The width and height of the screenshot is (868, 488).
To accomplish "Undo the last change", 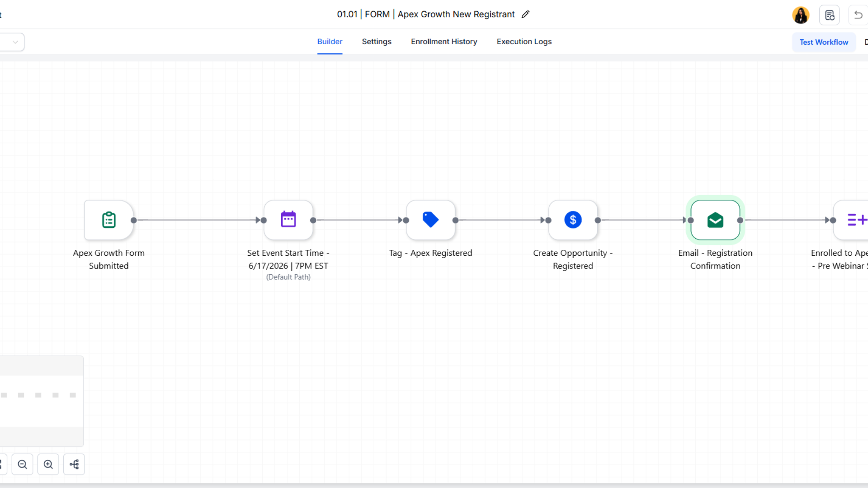I will coord(858,15).
